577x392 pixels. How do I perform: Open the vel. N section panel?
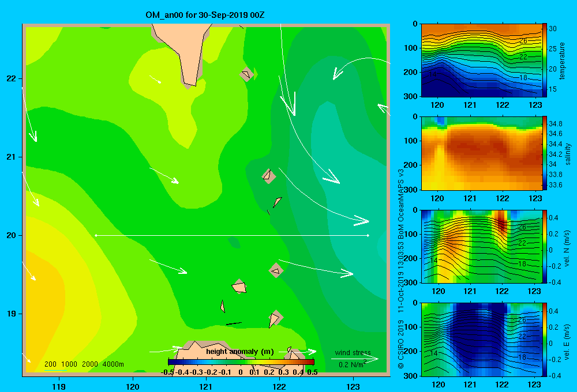[481, 246]
